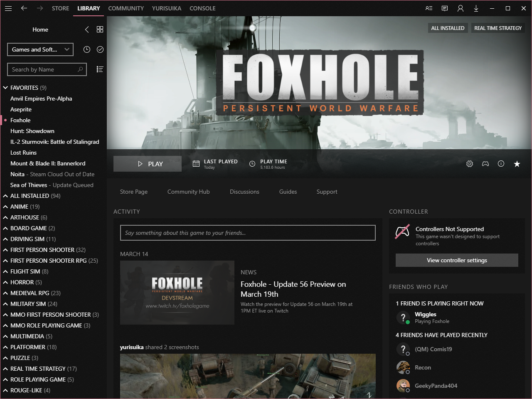Screen dimensions: 532x399
Task: Expand the DRIVING SIM category
Action: coord(6,239)
